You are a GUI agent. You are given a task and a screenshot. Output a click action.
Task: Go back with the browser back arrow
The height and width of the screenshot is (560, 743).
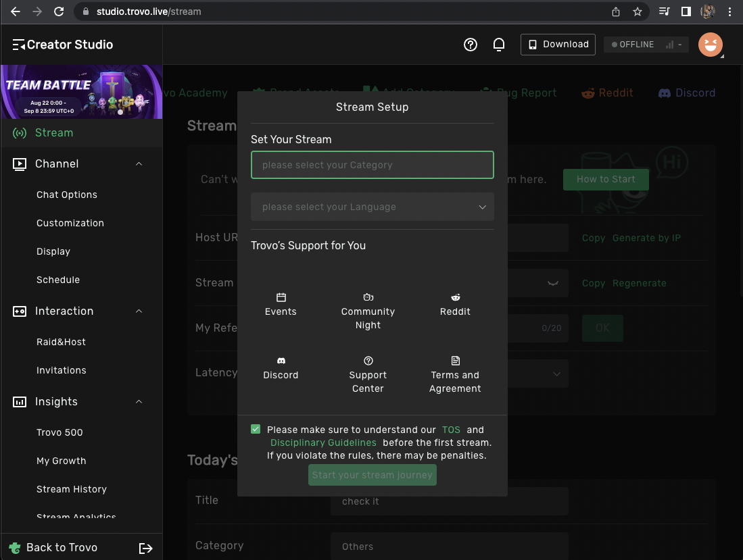(15, 11)
